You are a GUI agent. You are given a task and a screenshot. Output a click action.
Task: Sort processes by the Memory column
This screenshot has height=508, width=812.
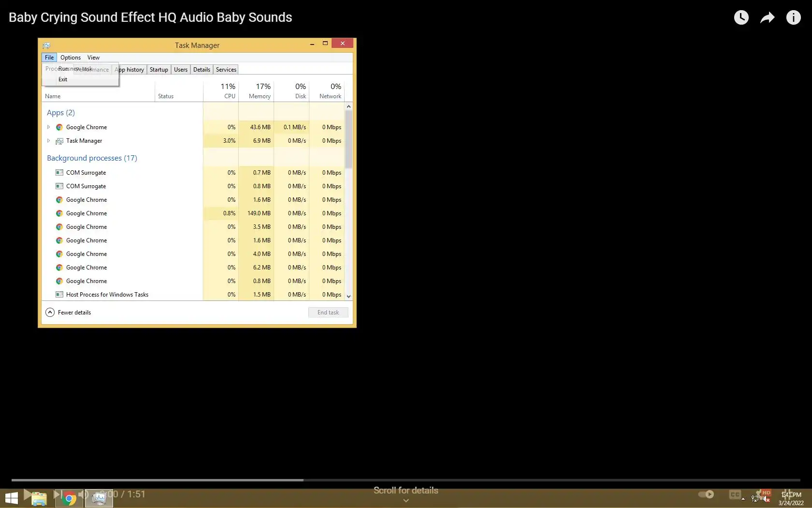[256, 90]
